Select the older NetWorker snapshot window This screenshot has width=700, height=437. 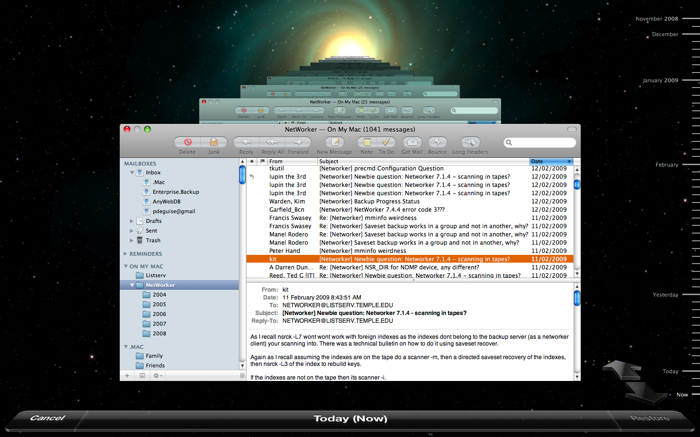click(x=350, y=110)
